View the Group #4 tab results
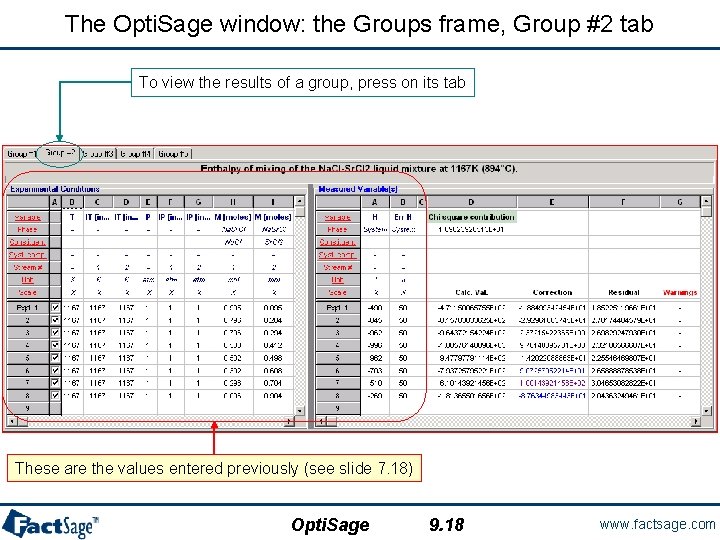The width and height of the screenshot is (720, 540). (135, 154)
